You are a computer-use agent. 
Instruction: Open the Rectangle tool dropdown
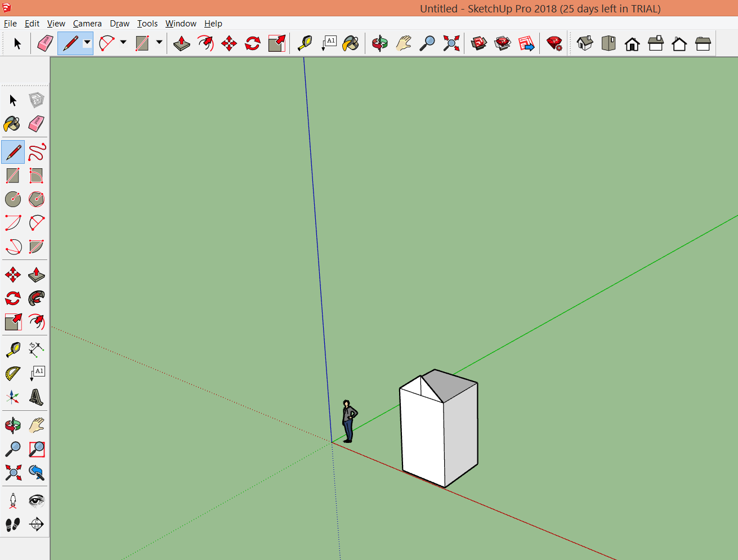point(159,43)
